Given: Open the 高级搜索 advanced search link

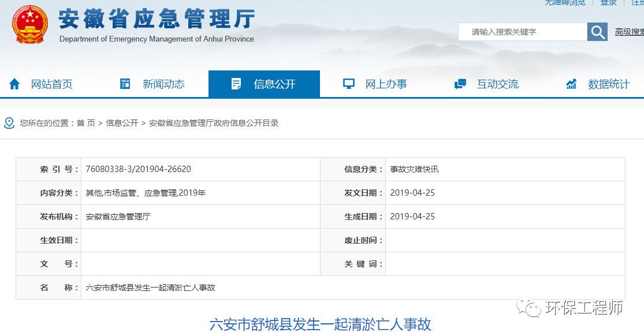Looking at the screenshot, I should (629, 32).
